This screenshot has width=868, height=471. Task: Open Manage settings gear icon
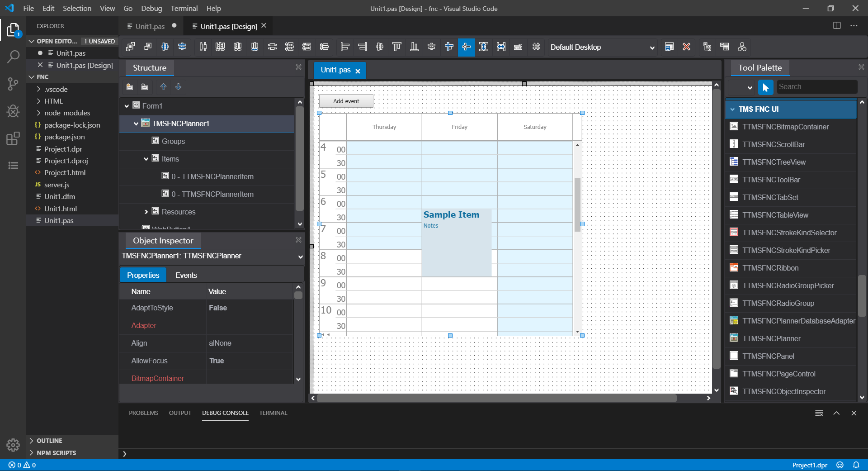(13, 445)
